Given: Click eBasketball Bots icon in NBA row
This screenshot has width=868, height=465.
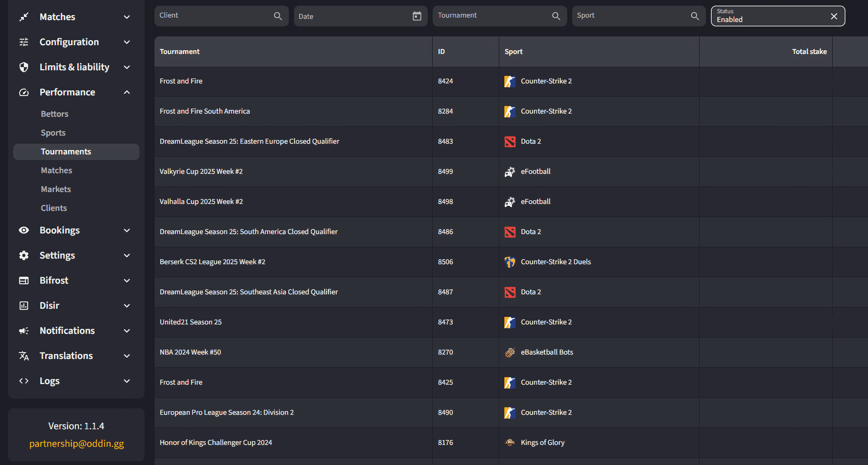Looking at the screenshot, I should pos(510,352).
